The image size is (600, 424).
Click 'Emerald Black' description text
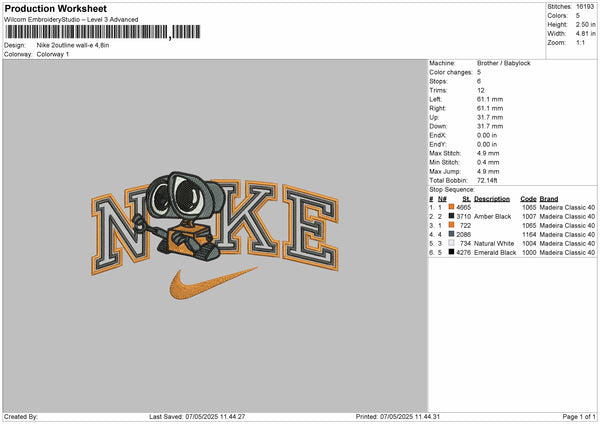[495, 253]
